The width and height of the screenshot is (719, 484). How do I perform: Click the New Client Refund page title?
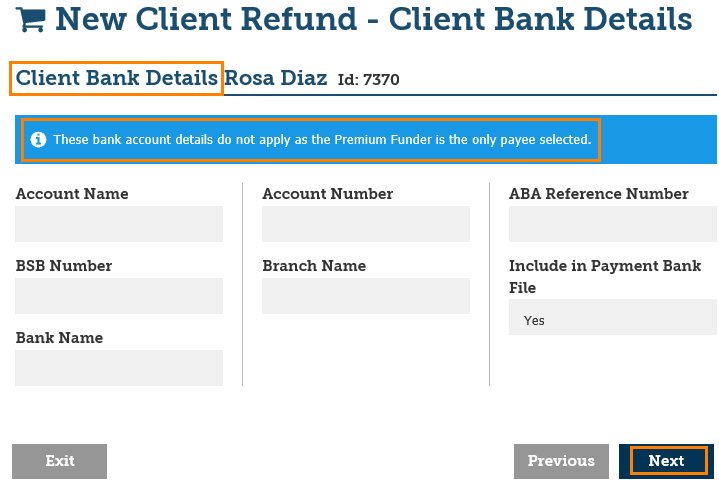[x=373, y=19]
